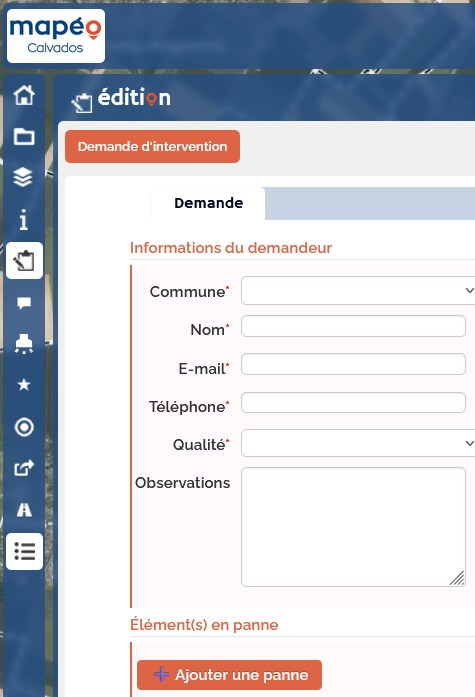The width and height of the screenshot is (475, 697).
Task: Select the edition clipboard tool in sidebar
Action: (x=24, y=260)
